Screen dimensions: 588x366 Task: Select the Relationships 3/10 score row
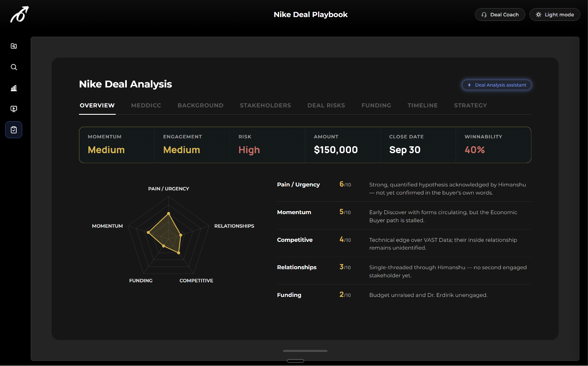(404, 271)
